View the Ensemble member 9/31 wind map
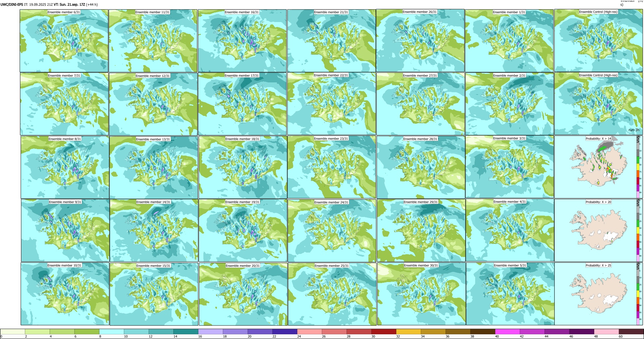The width and height of the screenshot is (644, 339). (x=65, y=231)
